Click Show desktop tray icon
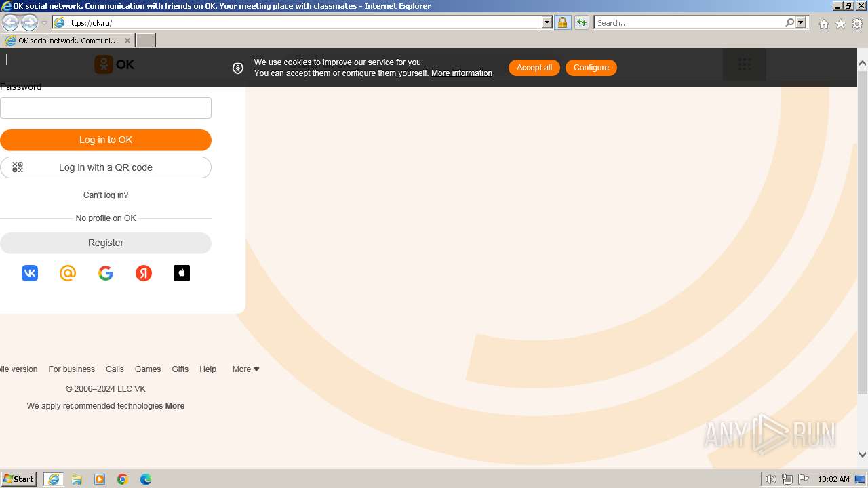The image size is (868, 488). 860,479
